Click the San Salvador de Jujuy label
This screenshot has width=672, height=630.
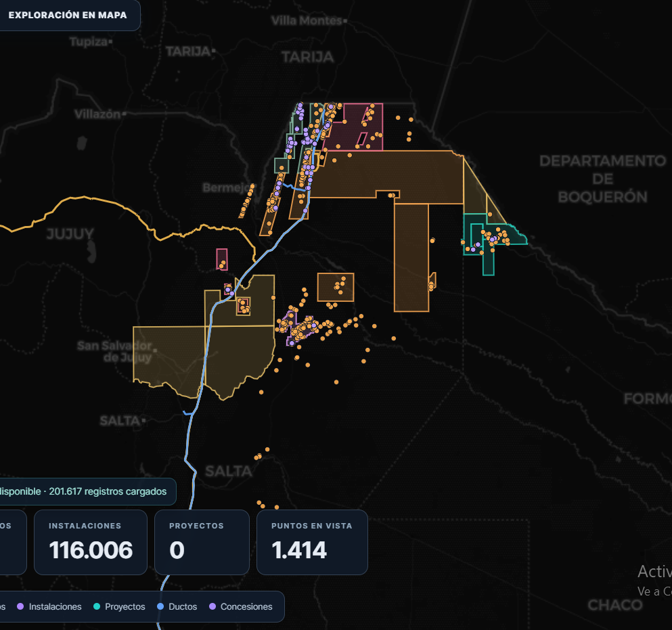(x=115, y=351)
